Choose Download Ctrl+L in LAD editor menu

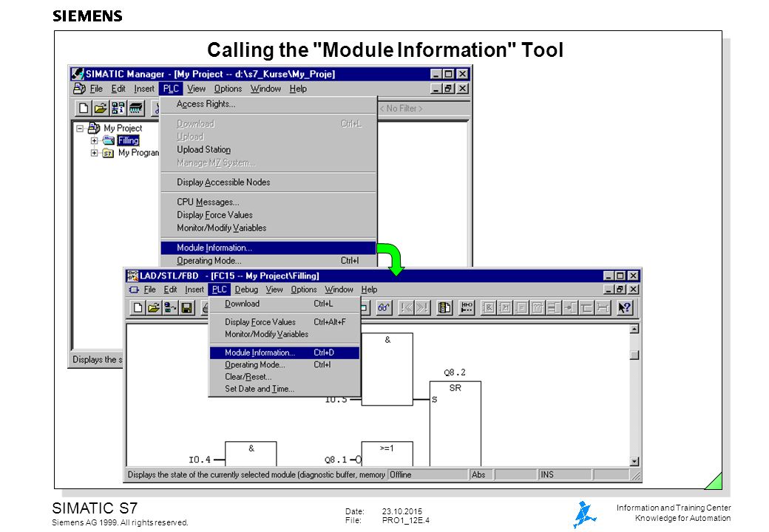(285, 304)
